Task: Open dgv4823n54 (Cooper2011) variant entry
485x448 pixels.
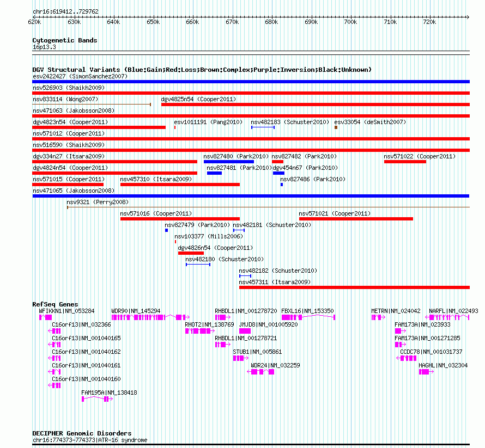Action: click(70, 122)
